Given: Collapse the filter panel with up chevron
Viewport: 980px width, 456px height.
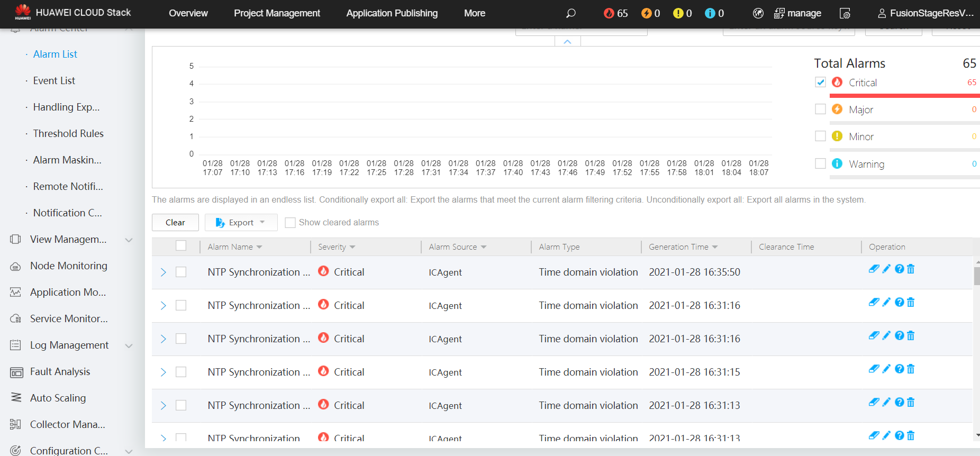Looking at the screenshot, I should [568, 42].
